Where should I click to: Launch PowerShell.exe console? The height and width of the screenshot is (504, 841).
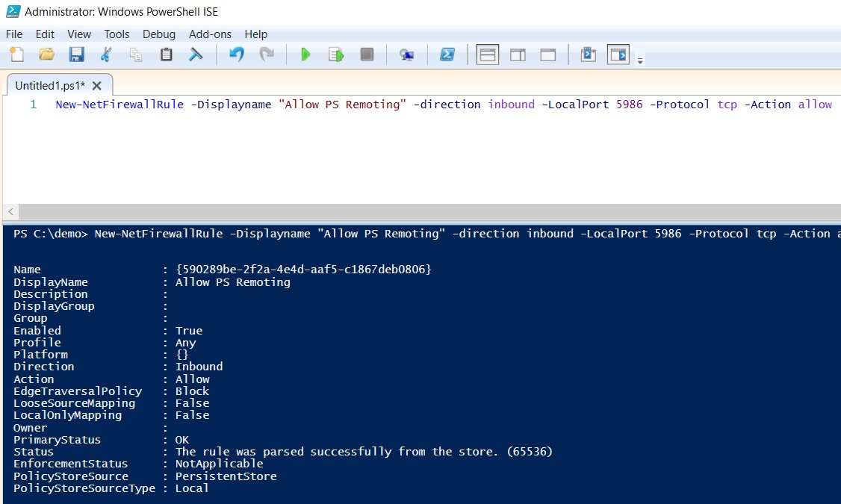[447, 54]
